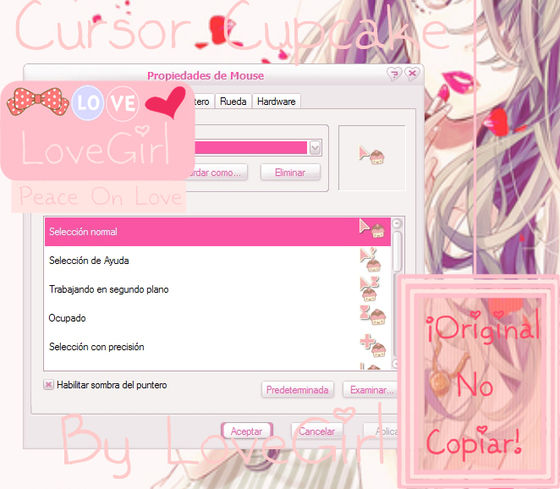Click the red heart sticker icon
Screen dimensions: 560x489
pos(166,102)
